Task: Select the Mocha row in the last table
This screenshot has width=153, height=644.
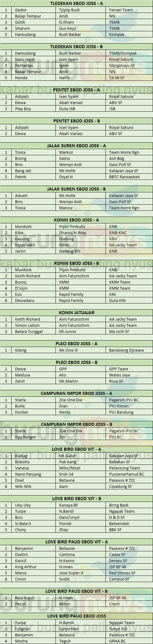Action: pos(76,641)
